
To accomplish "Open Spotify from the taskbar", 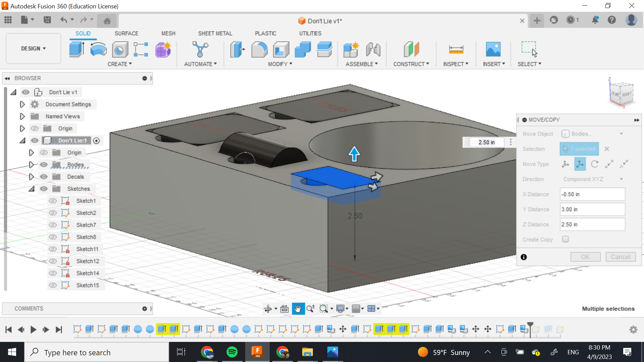I will tap(232, 352).
